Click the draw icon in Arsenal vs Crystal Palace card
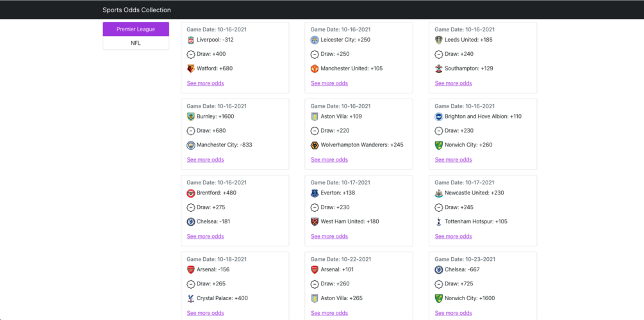Viewport: 644px width, 320px height. [190, 284]
